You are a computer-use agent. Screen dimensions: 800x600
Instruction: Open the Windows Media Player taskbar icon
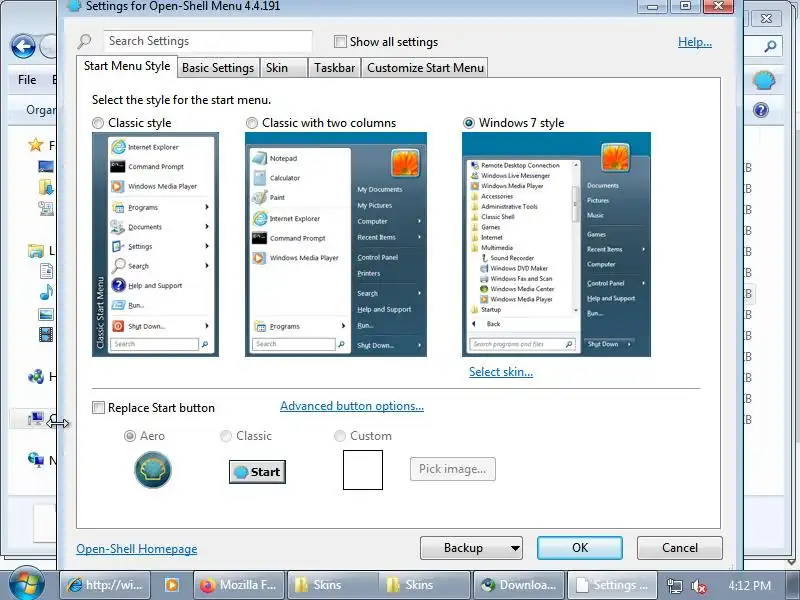point(172,585)
